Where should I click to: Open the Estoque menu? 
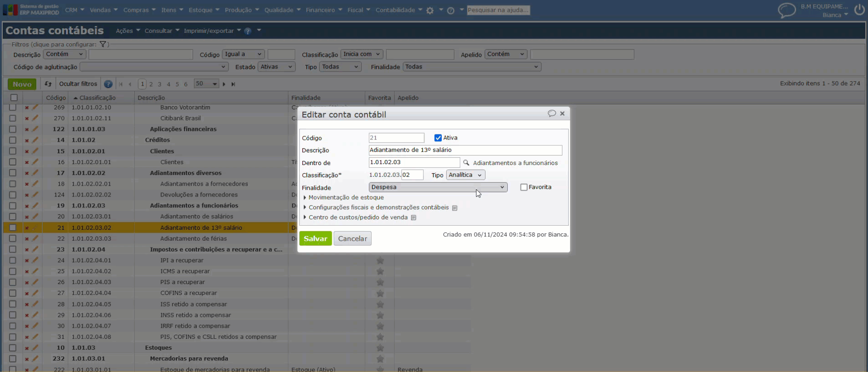[x=204, y=10]
